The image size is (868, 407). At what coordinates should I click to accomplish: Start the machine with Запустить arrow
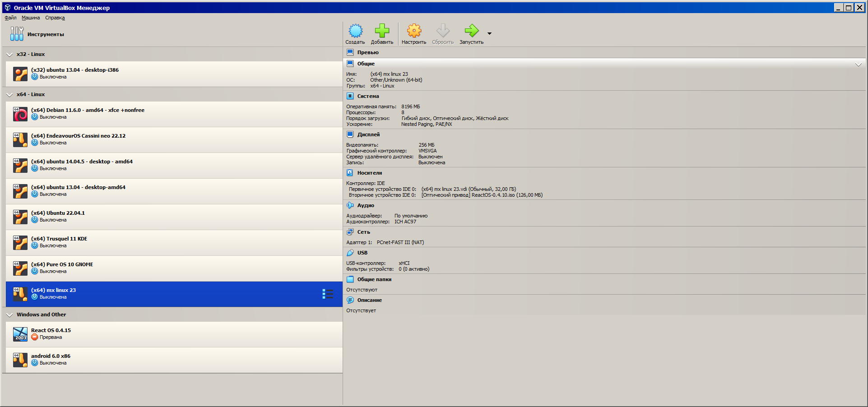point(471,31)
